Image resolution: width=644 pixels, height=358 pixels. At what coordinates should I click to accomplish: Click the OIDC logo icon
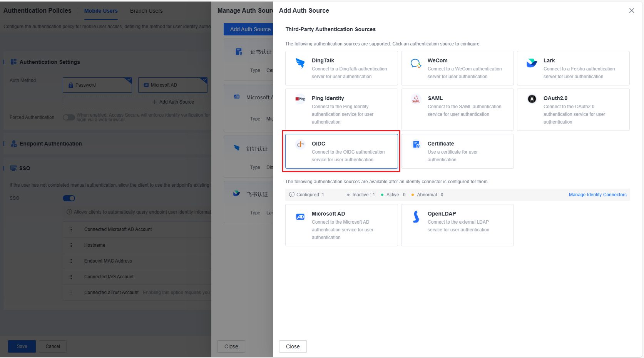click(300, 144)
